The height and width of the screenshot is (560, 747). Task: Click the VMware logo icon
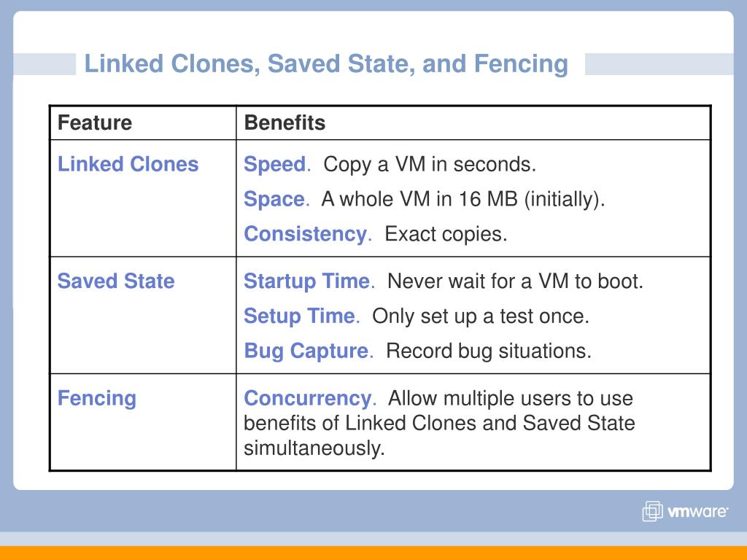[x=652, y=511]
